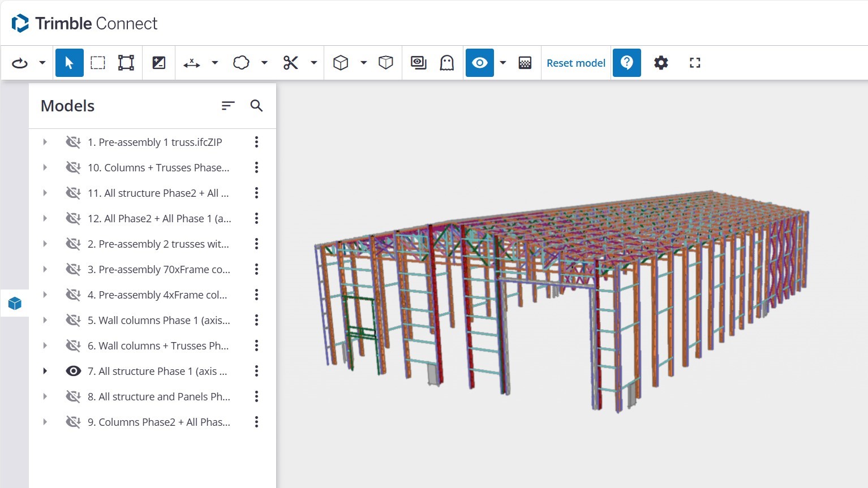This screenshot has width=868, height=488.
Task: Hide model 7. All structure Phase 1
Action: click(x=73, y=371)
